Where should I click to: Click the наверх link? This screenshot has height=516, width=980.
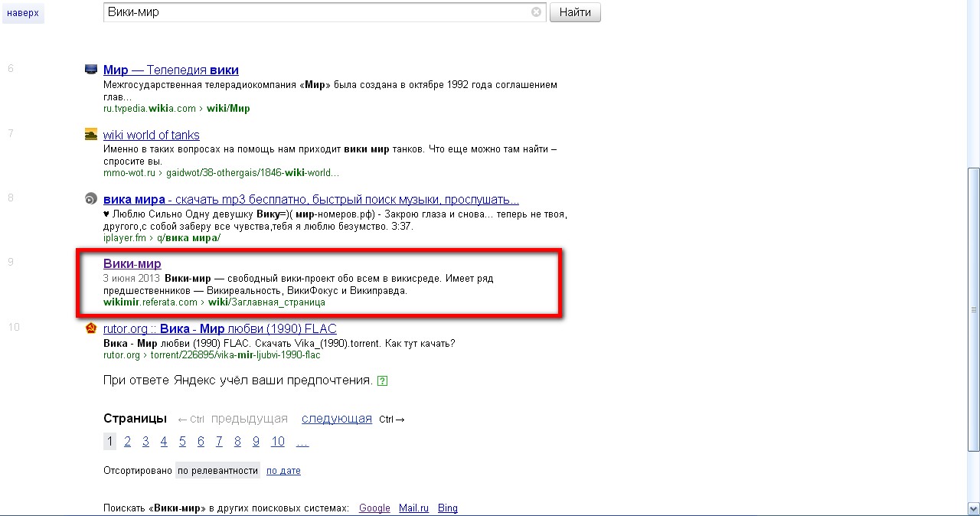23,13
